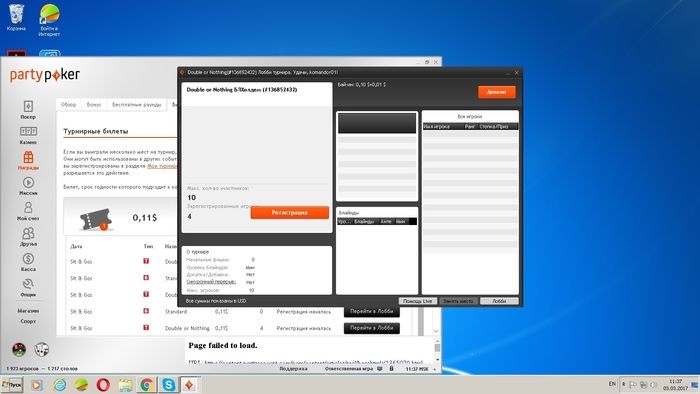Click Поддержка in status bar
This screenshot has height=394, width=700.
(x=293, y=369)
